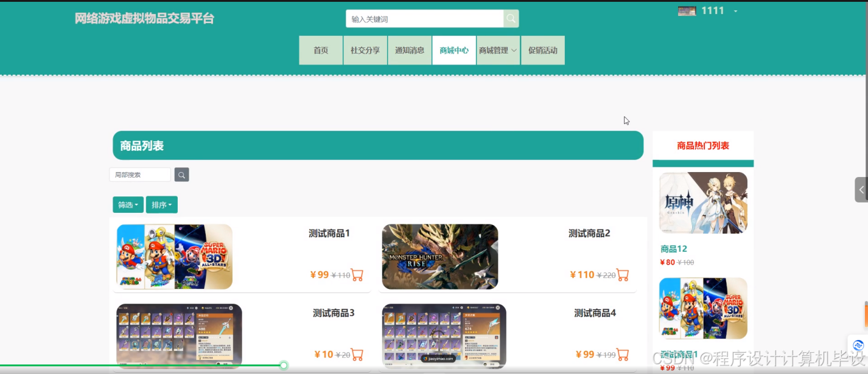This screenshot has height=374, width=868.
Task: Add 测试商品1 to cart
Action: coord(357,275)
